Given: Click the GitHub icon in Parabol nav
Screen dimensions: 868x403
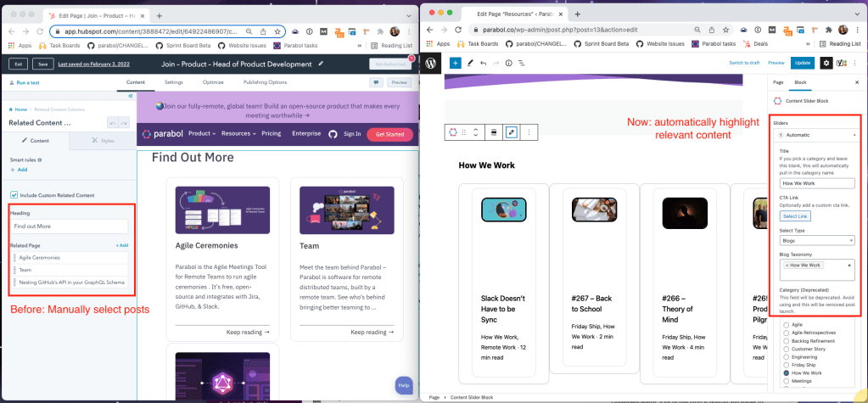Looking at the screenshot, I should click(333, 134).
